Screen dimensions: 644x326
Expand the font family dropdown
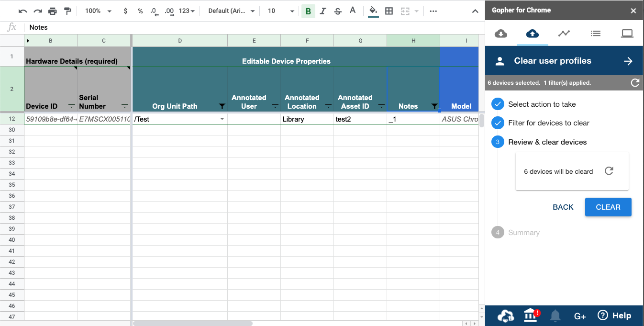click(232, 11)
